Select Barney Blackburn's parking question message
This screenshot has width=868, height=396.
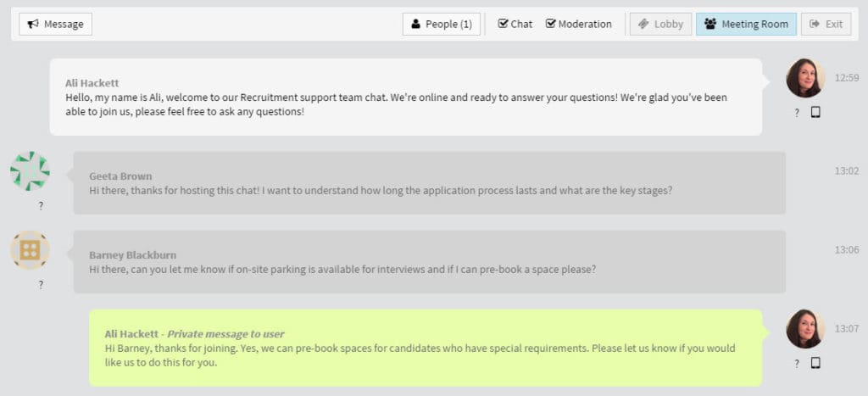point(430,262)
